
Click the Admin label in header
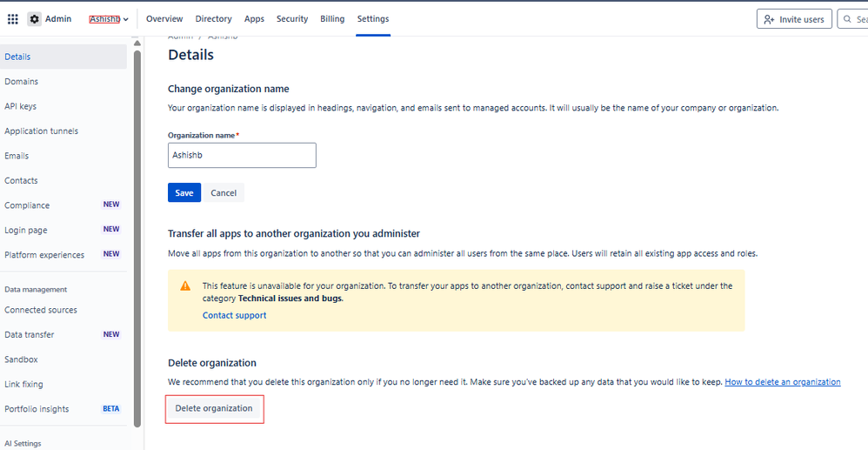[x=58, y=19]
